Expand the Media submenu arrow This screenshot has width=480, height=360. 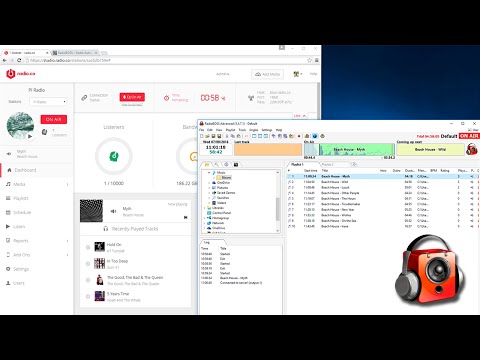tap(68, 184)
